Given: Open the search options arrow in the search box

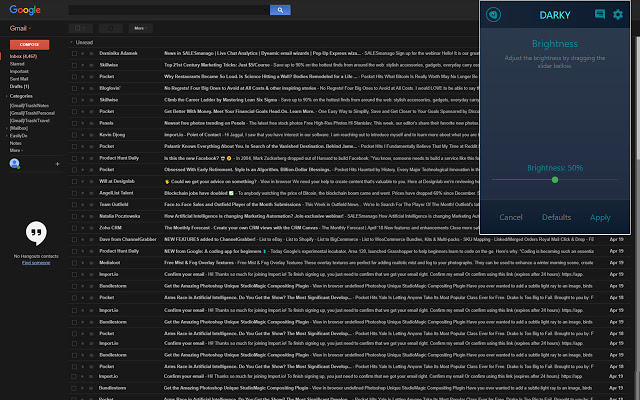Looking at the screenshot, I should pyautogui.click(x=266, y=10).
